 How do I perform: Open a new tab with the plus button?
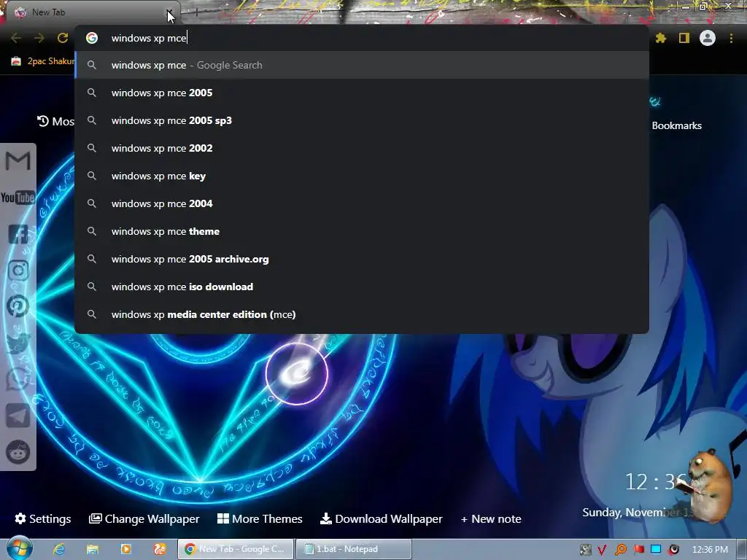click(x=196, y=12)
